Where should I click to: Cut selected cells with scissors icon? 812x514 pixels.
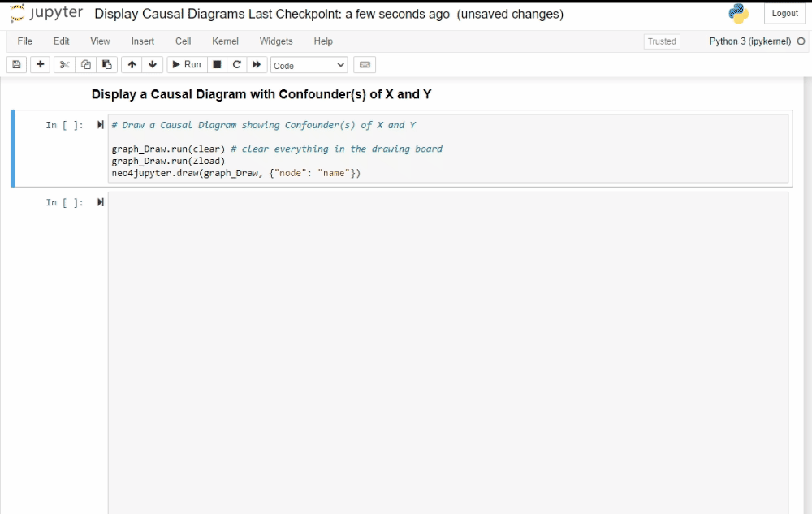click(65, 65)
